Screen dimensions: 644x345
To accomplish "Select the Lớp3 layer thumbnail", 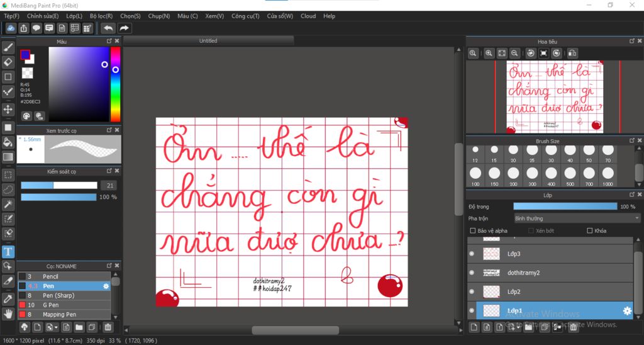I will pyautogui.click(x=491, y=254).
